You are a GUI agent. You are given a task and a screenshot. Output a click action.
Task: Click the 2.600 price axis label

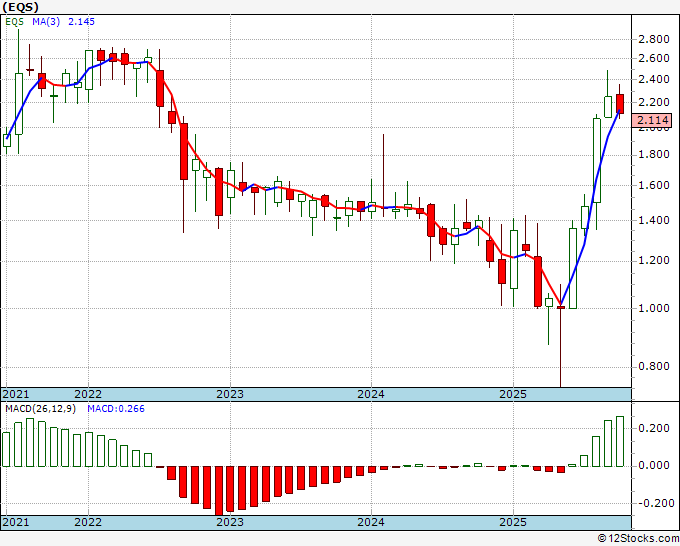coord(654,59)
